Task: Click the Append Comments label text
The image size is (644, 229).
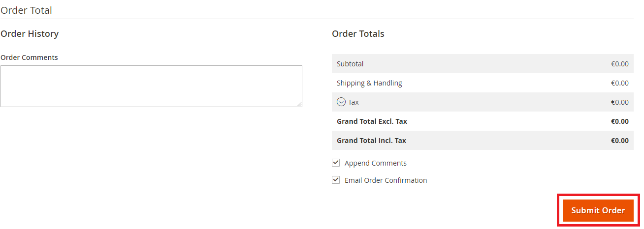Action: [x=375, y=163]
